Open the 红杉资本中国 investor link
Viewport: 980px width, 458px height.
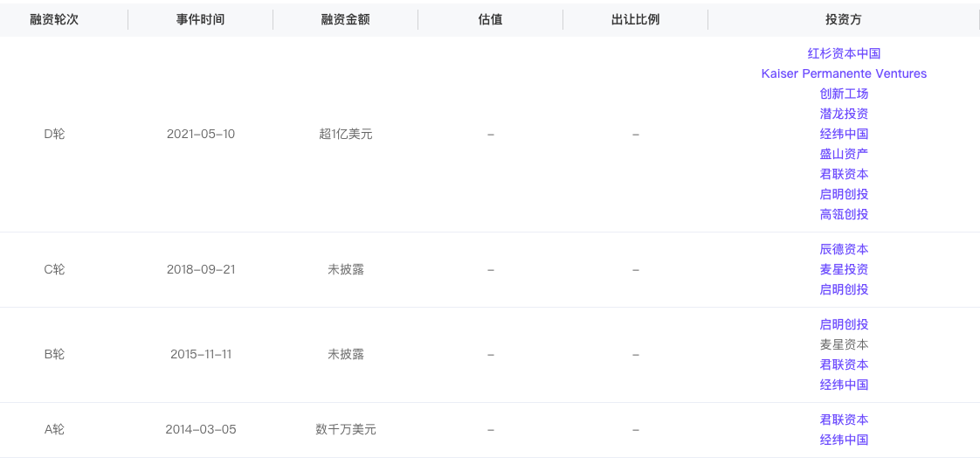[x=844, y=53]
